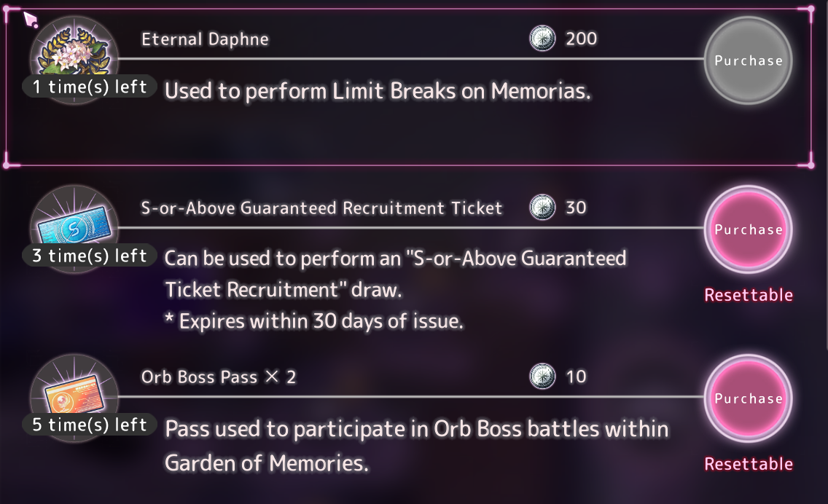Click the Eternal Daphne flower wreath icon

click(74, 52)
